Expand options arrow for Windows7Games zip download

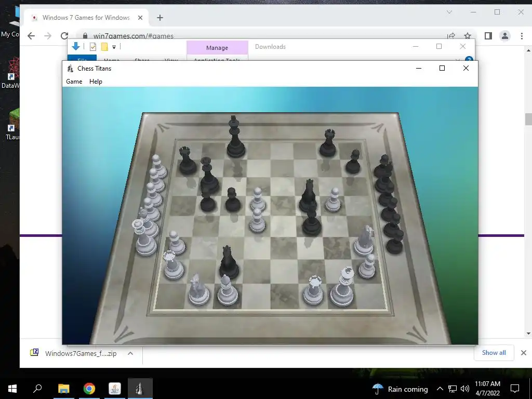pos(130,353)
